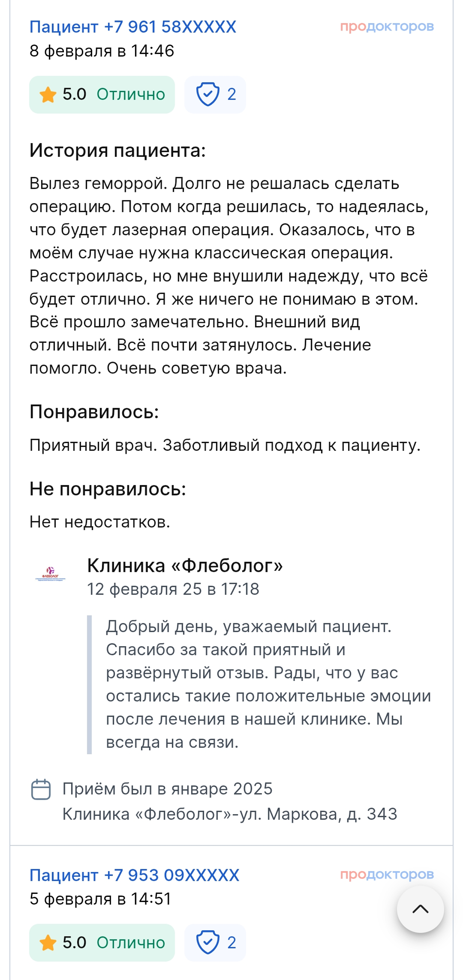Open patient profile +7 953 09XXXXX
The image size is (463, 980).
tap(134, 875)
